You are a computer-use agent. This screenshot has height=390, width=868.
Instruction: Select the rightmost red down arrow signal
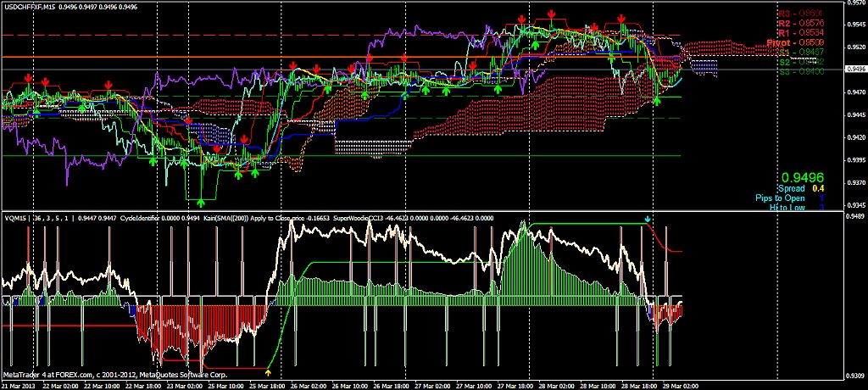pos(623,18)
